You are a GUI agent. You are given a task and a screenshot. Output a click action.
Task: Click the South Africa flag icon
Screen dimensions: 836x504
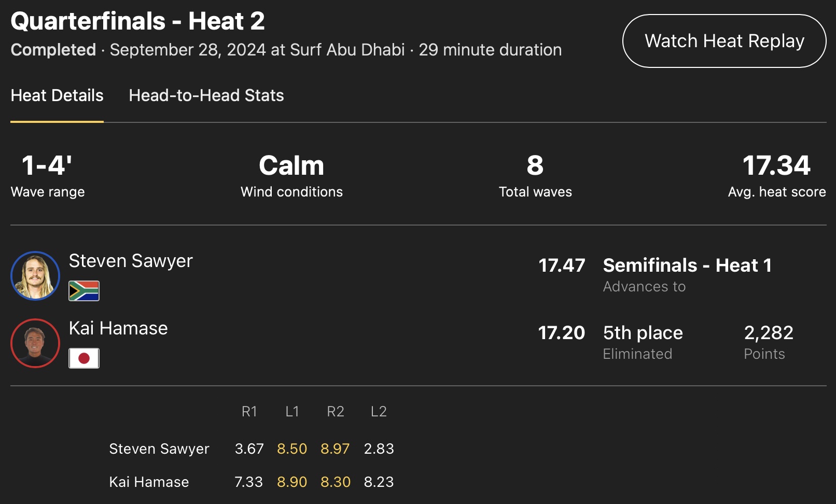pos(84,291)
